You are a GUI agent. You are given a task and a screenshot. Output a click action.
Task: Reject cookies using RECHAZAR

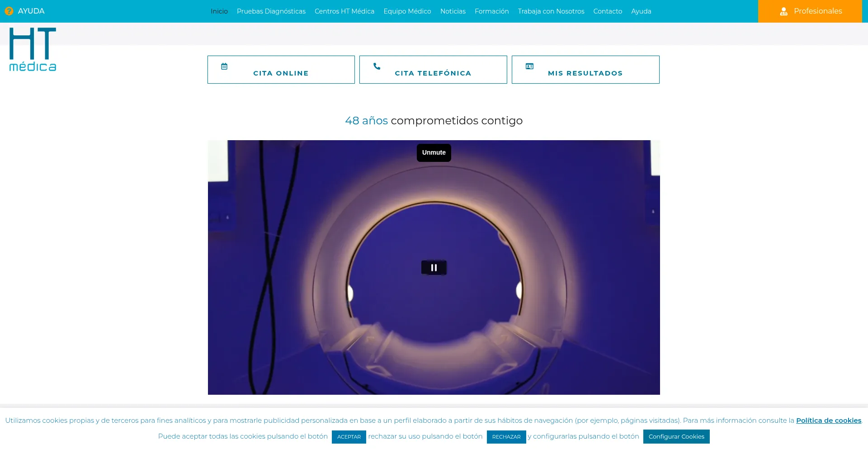tap(506, 437)
